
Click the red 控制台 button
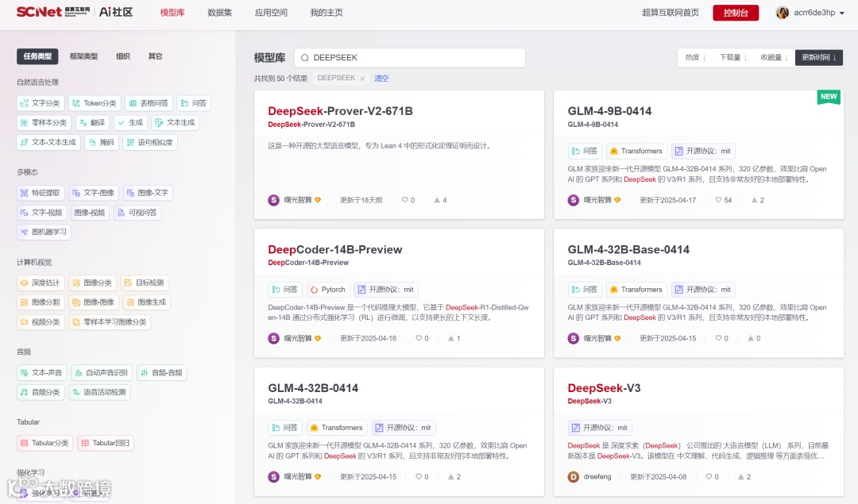coord(736,13)
